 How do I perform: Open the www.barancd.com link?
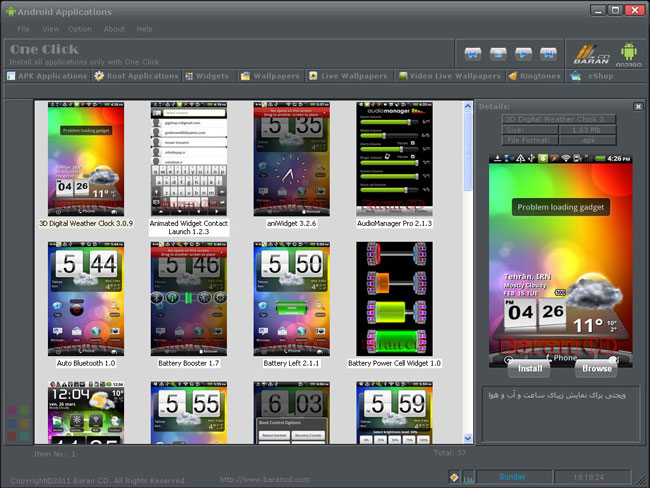[264, 479]
